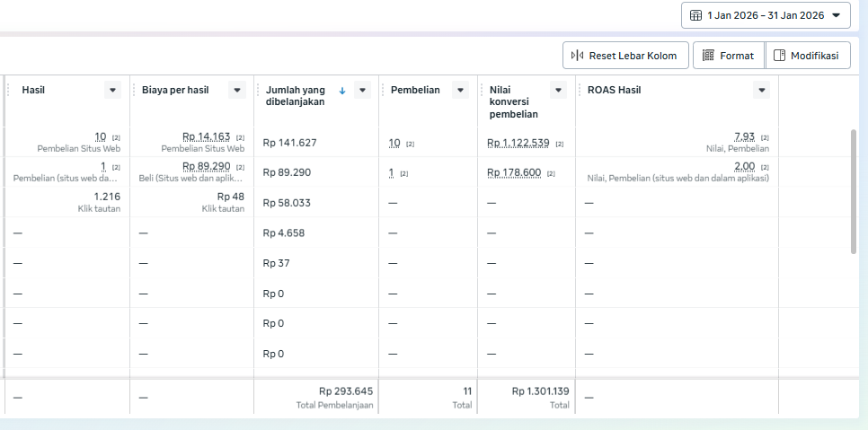Expand the Pembelian column dropdown
Image resolution: width=868 pixels, height=430 pixels.
click(x=460, y=90)
